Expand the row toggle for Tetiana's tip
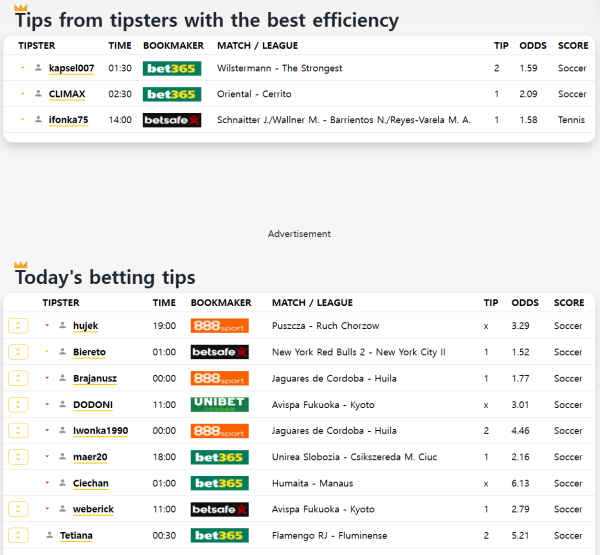Viewport: 600px width, 555px height. (x=18, y=535)
